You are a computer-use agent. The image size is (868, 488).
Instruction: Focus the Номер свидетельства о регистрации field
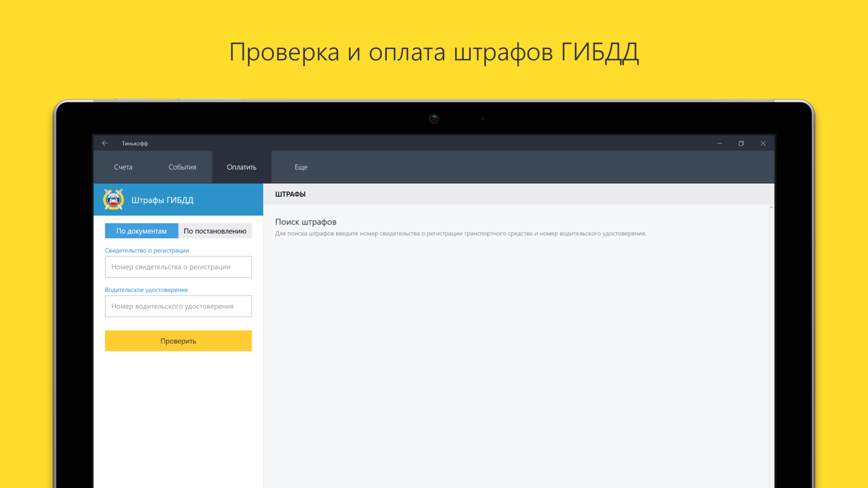pyautogui.click(x=179, y=267)
